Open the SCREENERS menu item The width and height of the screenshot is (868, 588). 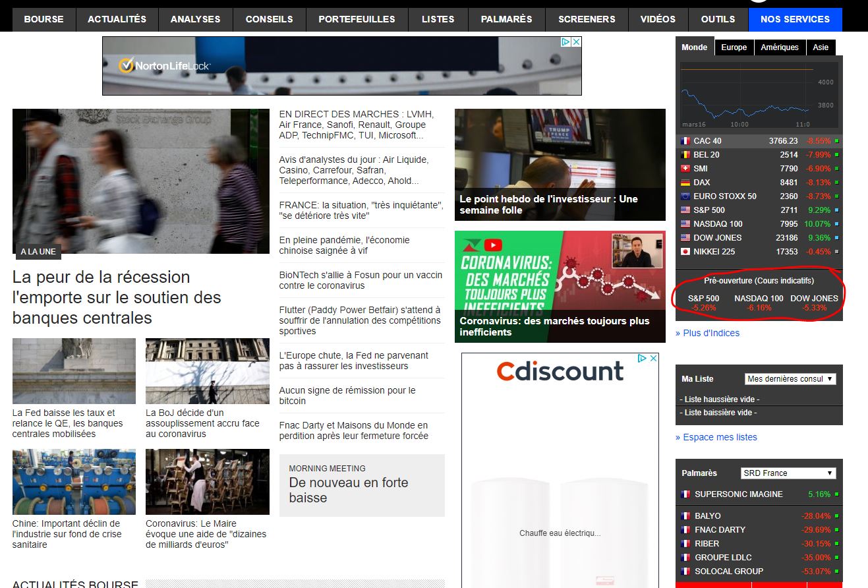pyautogui.click(x=586, y=19)
